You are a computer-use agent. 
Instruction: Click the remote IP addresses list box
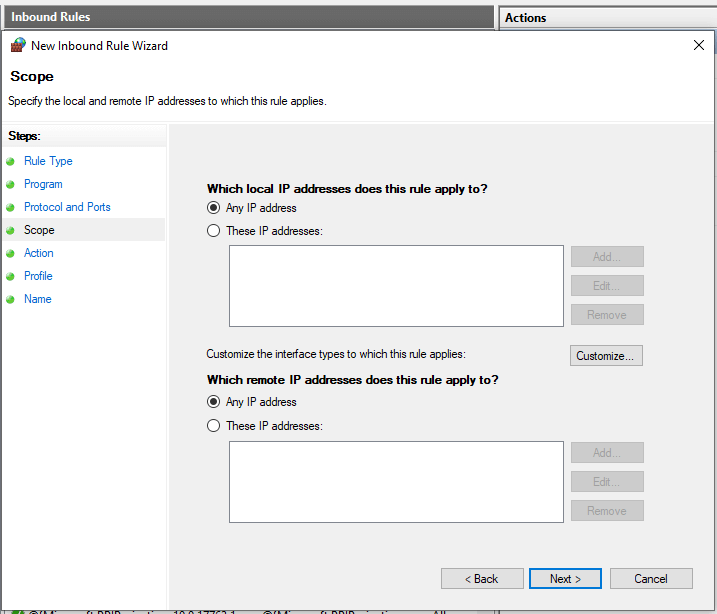click(396, 481)
